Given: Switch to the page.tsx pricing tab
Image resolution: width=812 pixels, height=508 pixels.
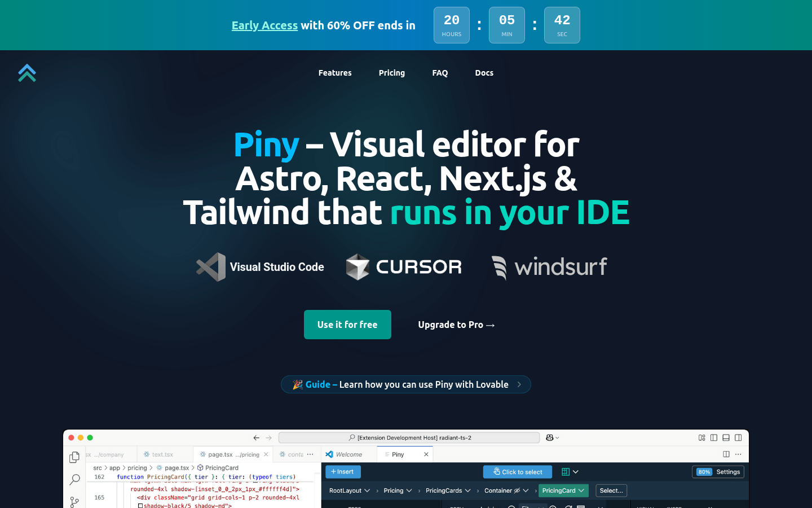Looking at the screenshot, I should click(x=233, y=454).
